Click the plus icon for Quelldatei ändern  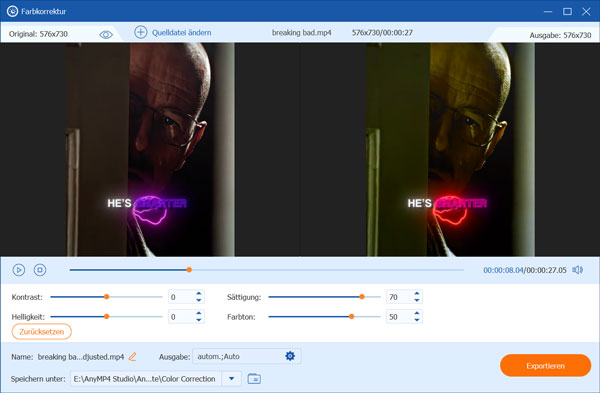coord(140,32)
